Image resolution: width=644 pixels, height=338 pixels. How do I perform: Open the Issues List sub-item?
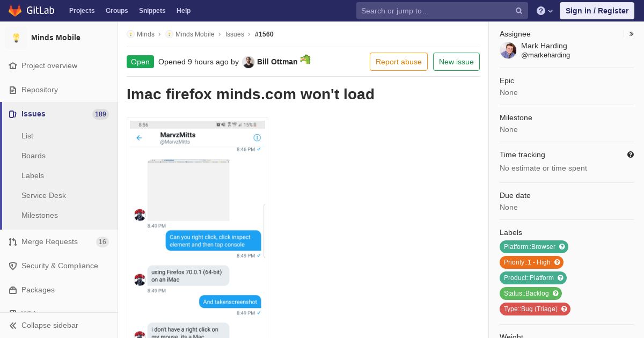click(x=27, y=136)
